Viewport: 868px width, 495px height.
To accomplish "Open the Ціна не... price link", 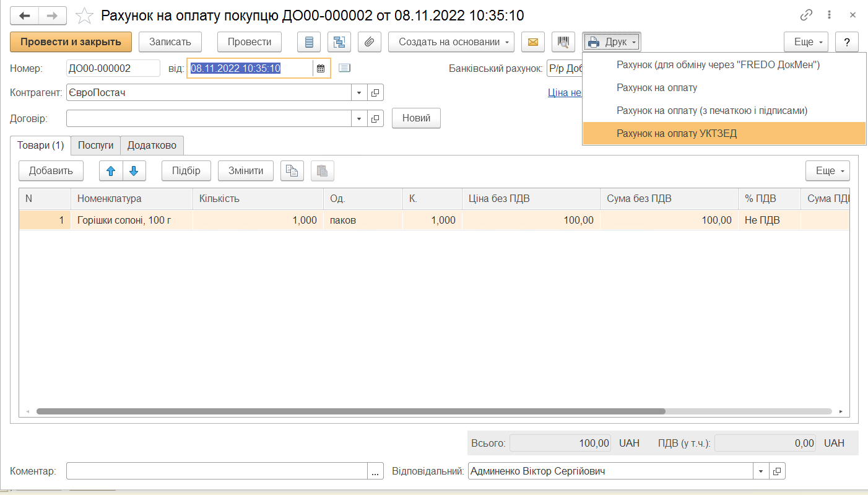I will 565,93.
